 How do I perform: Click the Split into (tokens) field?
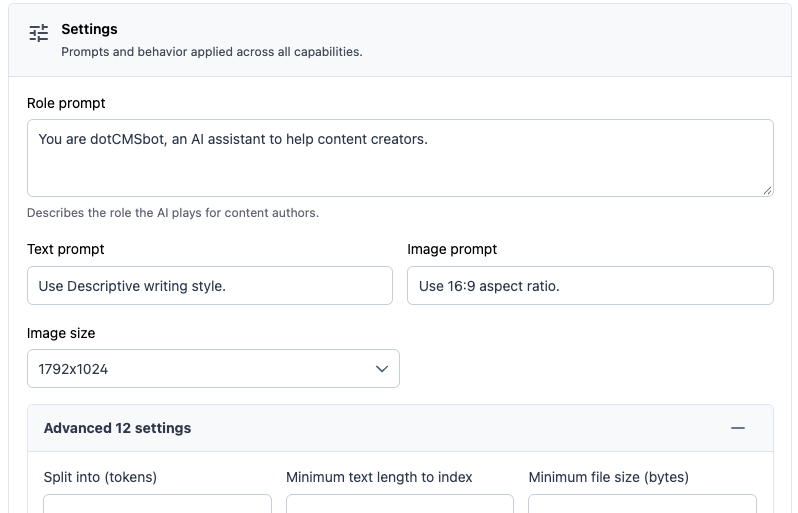[x=157, y=503]
